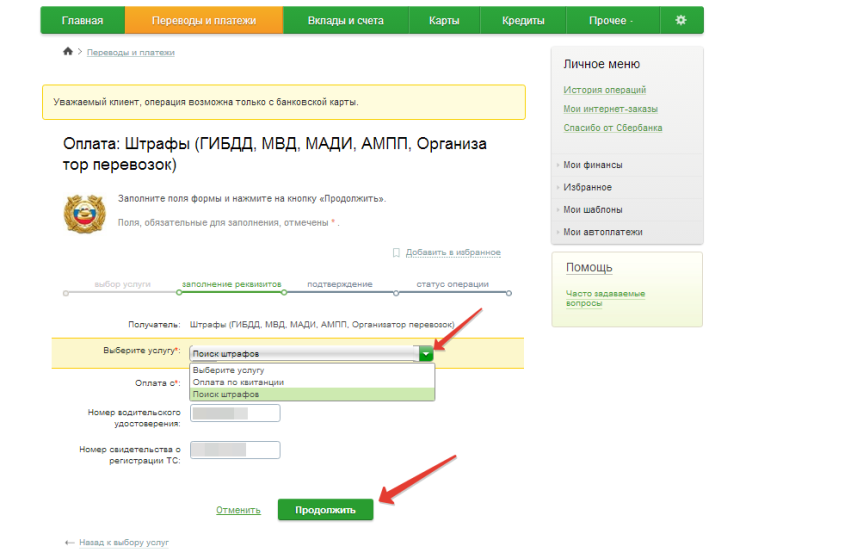Choose Выберите услугу option in list
The height and width of the screenshot is (553, 846).
click(312, 370)
